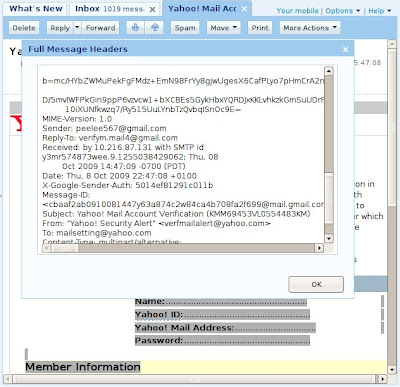Click the Member Information heading
This screenshot has height=387, width=400.
(x=83, y=367)
